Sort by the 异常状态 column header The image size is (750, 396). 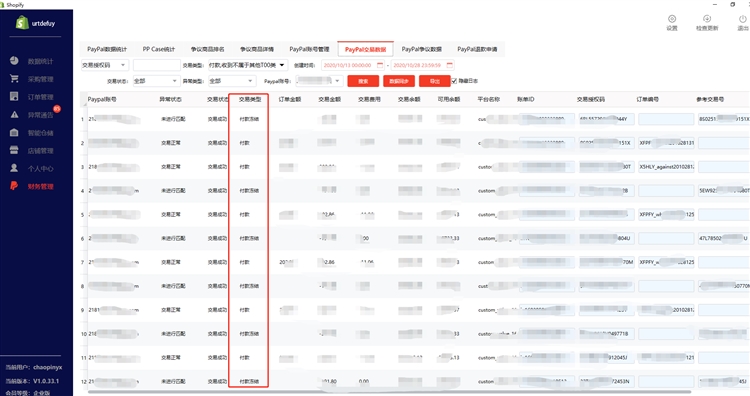coord(170,99)
